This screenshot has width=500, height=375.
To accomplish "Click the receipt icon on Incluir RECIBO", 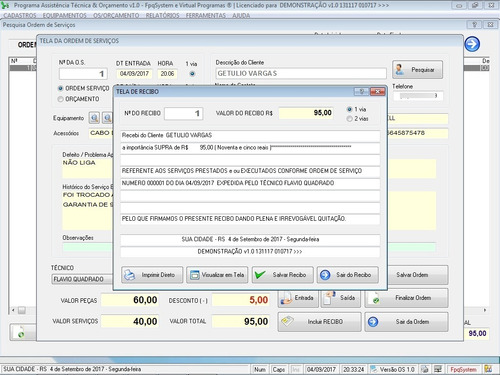I will pos(287,321).
